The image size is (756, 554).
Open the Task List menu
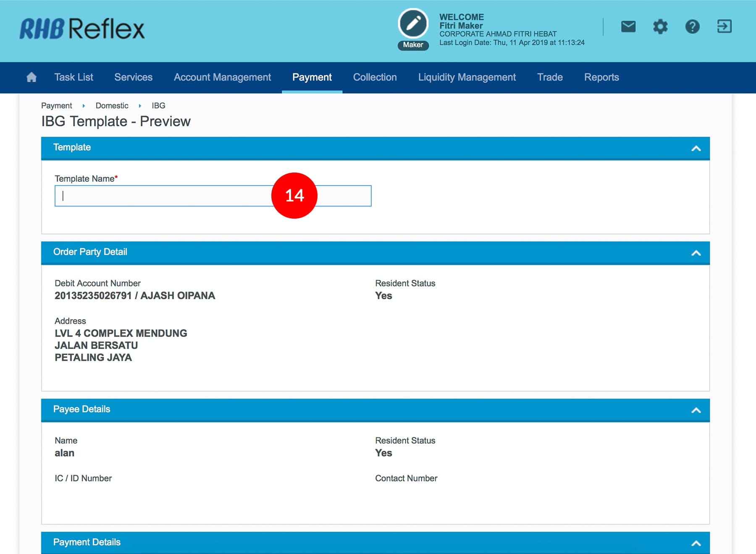(73, 77)
